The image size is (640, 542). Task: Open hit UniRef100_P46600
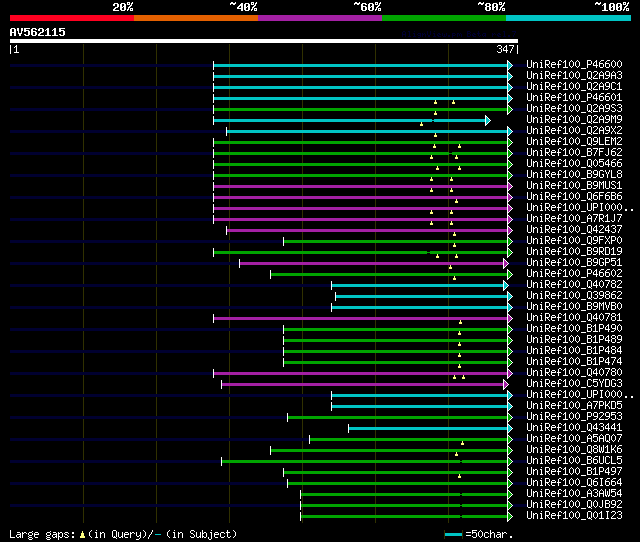(x=574, y=64)
